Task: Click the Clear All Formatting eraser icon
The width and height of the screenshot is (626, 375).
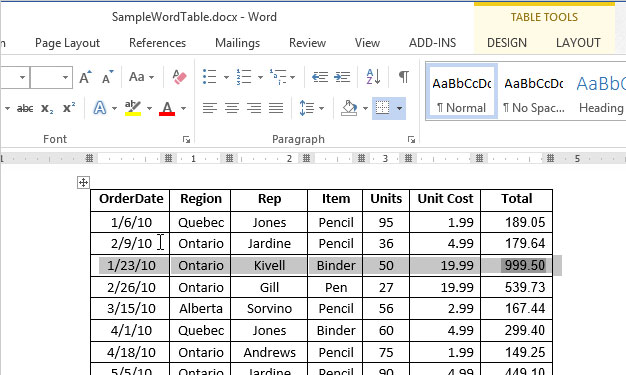Action: pyautogui.click(x=179, y=77)
